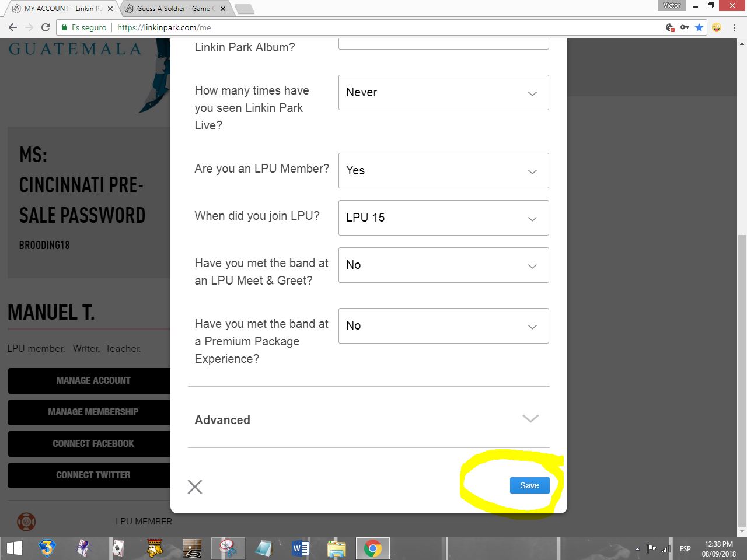The width and height of the screenshot is (747, 560).
Task: Open the number 5 board game icon
Action: pos(191,548)
